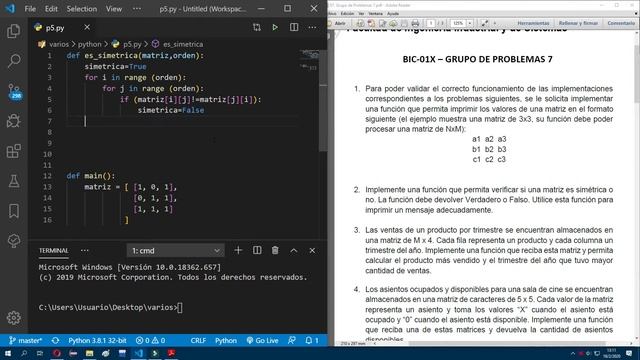Open the Explorer view in VS Code
Screen dimensions: 640x360
(13, 31)
